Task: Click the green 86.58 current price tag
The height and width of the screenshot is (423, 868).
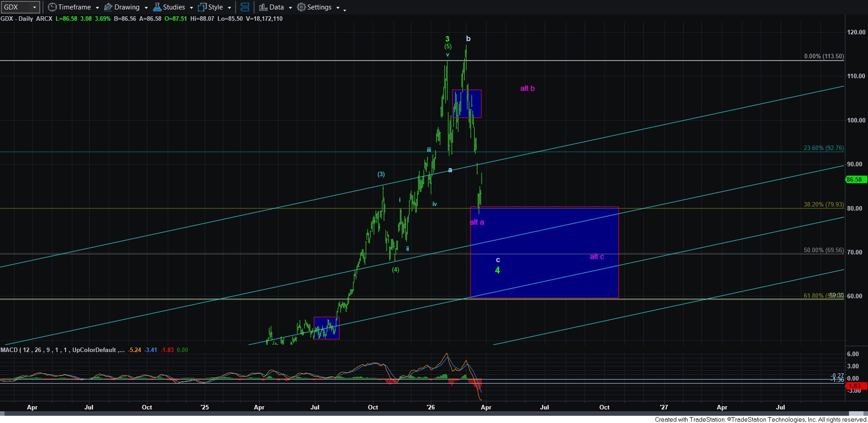Action: click(854, 179)
